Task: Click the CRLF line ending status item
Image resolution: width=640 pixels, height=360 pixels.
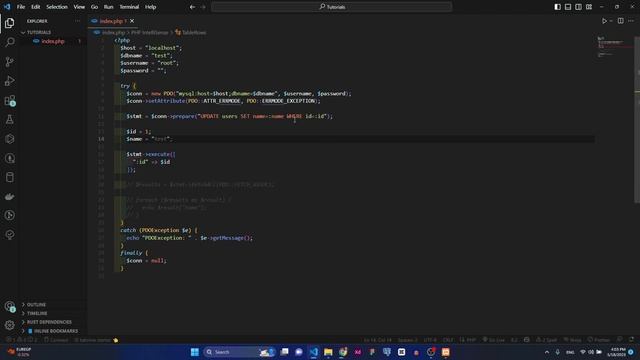Action: click(448, 340)
